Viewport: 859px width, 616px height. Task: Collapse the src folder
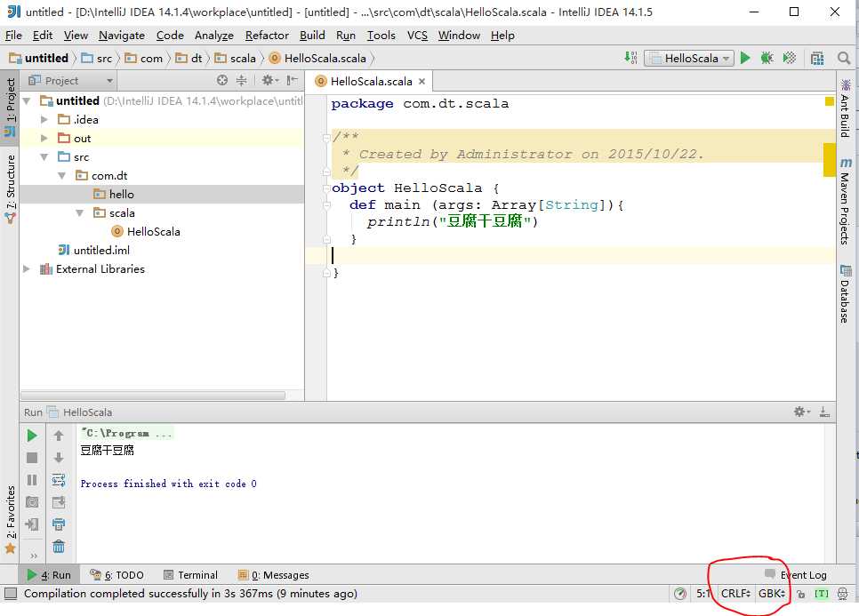click(44, 156)
